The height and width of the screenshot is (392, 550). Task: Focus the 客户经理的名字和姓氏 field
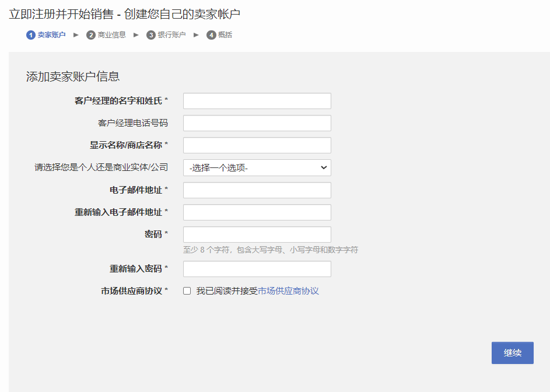(x=257, y=101)
